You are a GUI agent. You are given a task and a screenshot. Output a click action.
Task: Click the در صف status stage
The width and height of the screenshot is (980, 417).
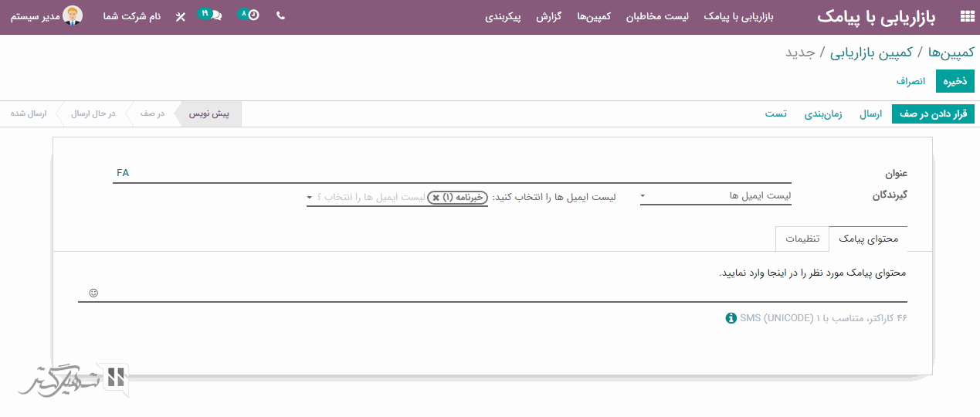(x=152, y=114)
